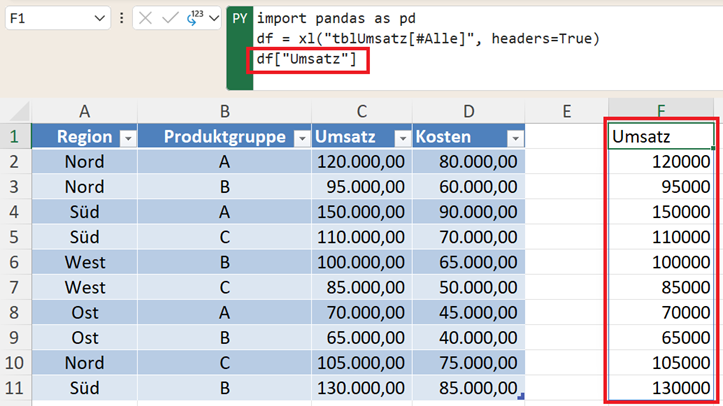Click the Cancel (X) formula button
The height and width of the screenshot is (406, 723).
146,19
